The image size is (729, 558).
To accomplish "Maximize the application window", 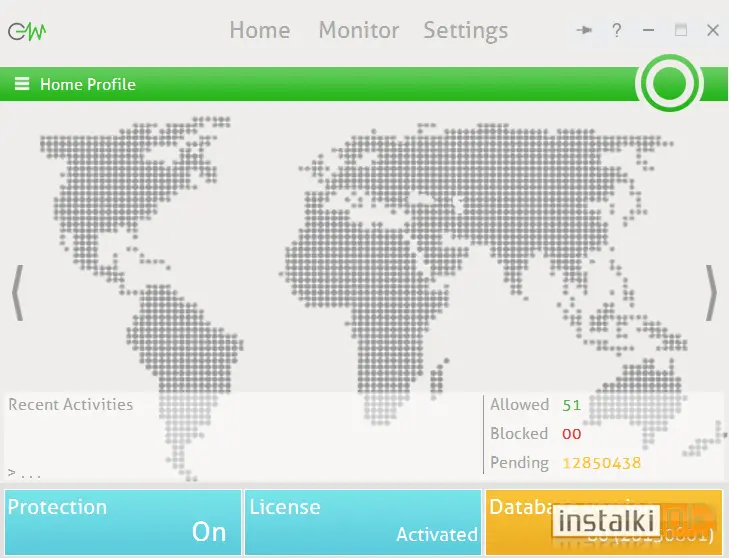I will pyautogui.click(x=681, y=30).
